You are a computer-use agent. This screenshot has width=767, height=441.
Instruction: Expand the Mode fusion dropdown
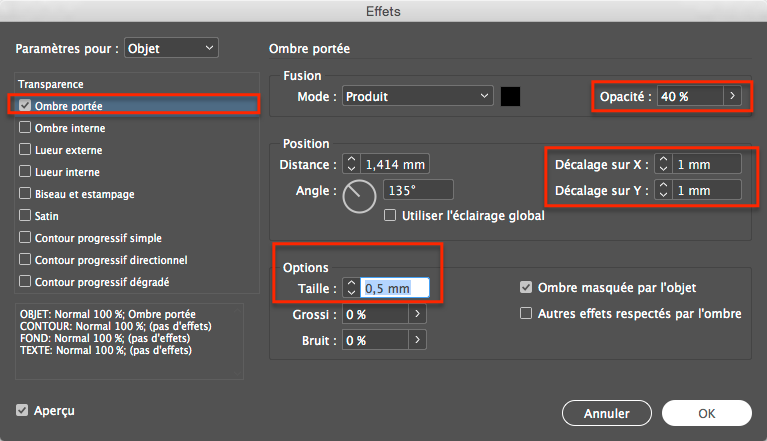[x=418, y=96]
